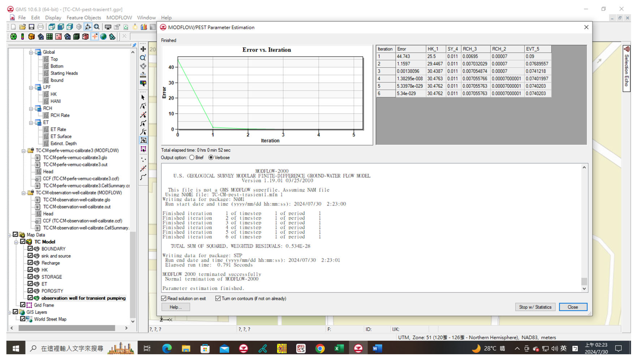Select the Pan tool
The image size is (639, 364).
[143, 49]
